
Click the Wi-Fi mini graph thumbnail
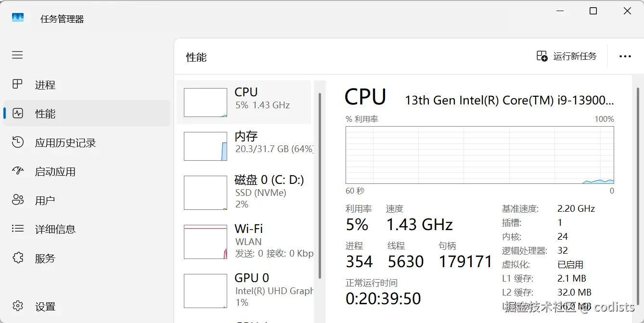click(x=206, y=242)
